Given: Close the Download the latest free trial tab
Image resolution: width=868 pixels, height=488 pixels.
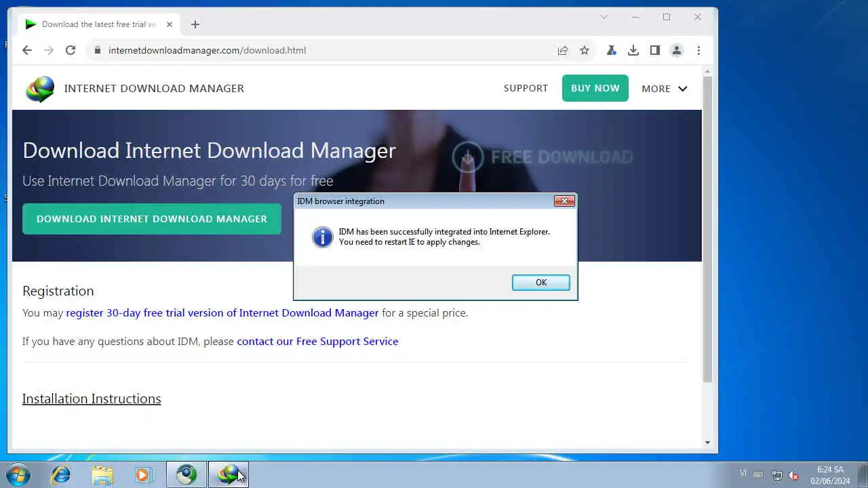Looking at the screenshot, I should 170,24.
